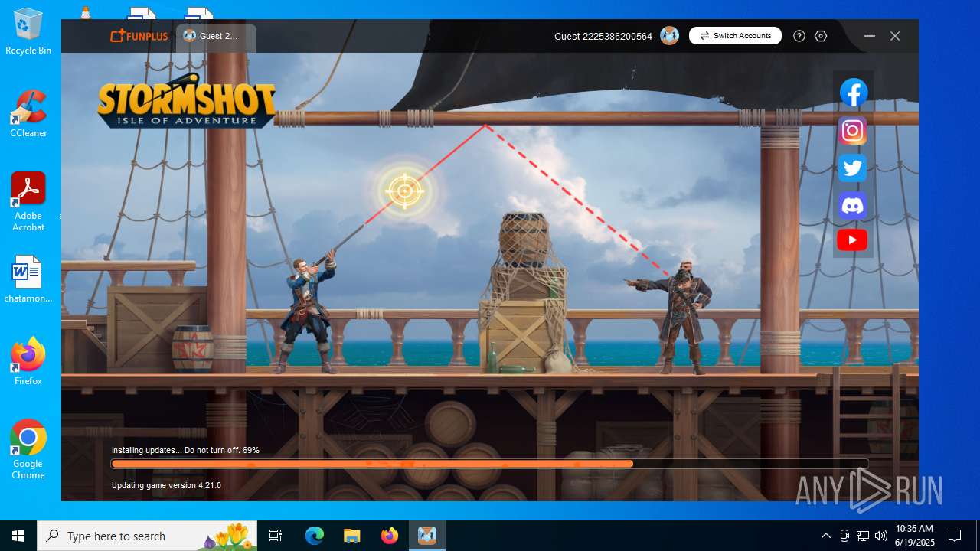Click the orange update progress bar
The width and height of the screenshot is (980, 551).
(490, 464)
